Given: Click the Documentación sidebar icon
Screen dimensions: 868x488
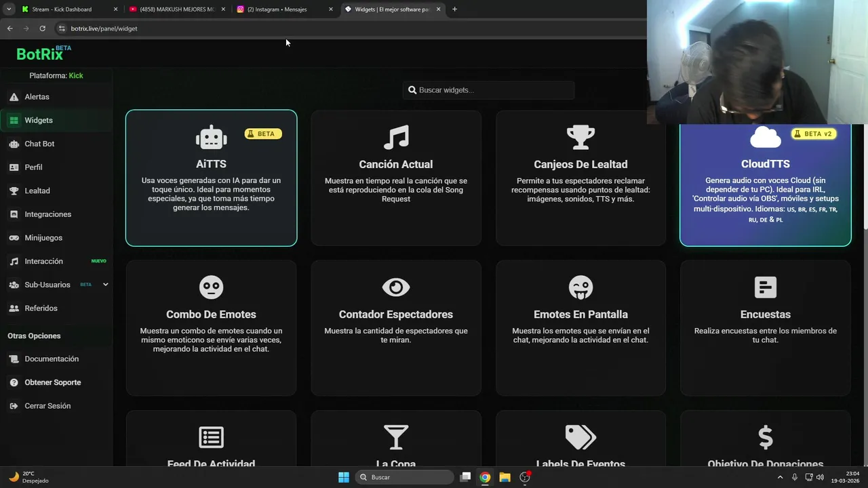Looking at the screenshot, I should pos(14,359).
